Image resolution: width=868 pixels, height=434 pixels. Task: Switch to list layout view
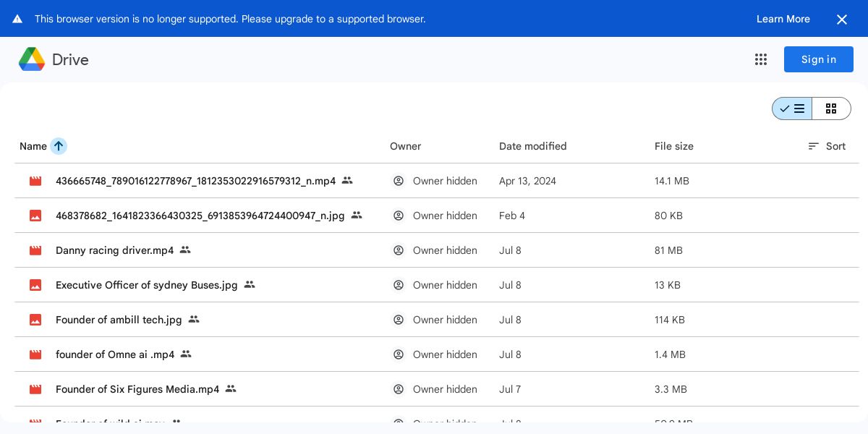pos(792,109)
